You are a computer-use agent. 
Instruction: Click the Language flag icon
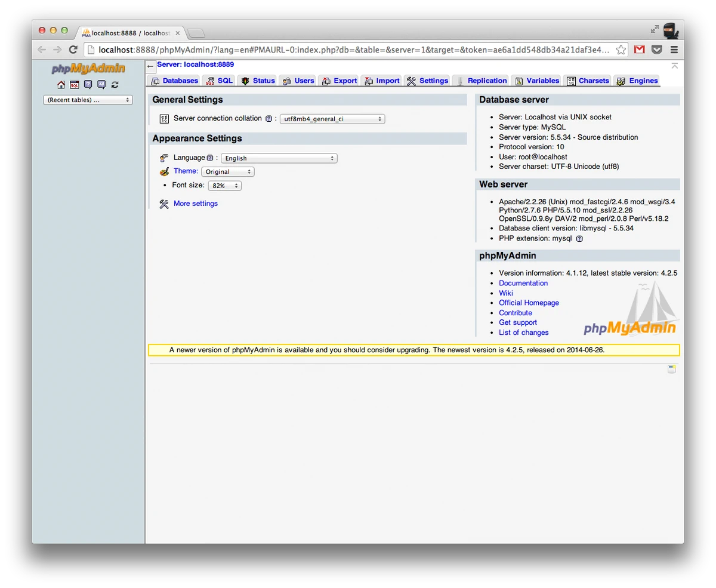pos(164,158)
